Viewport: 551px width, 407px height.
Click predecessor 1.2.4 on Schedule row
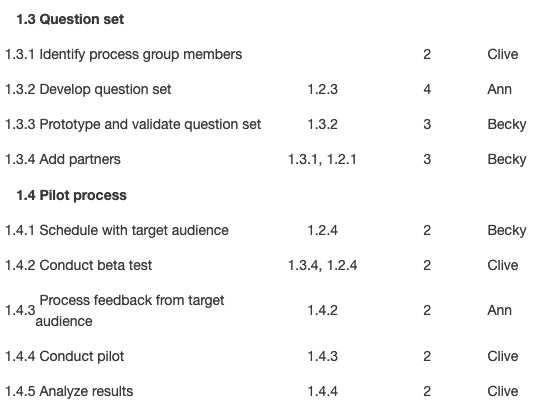[322, 230]
